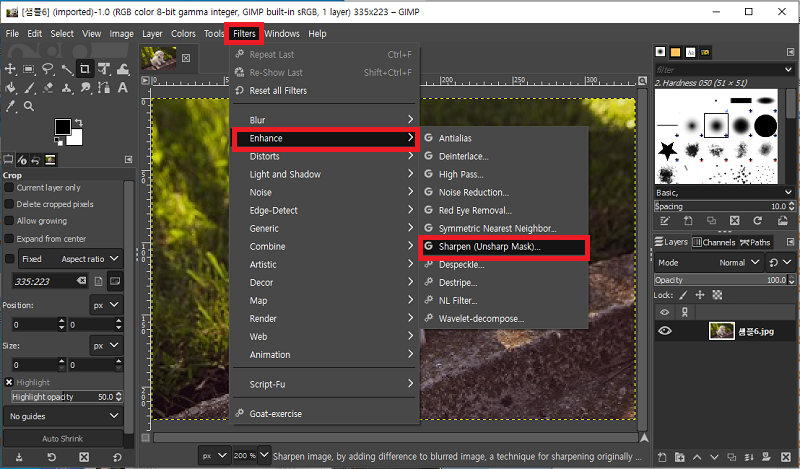
Task: Hide the 샘플6.jpg layer eye icon
Action: point(664,331)
